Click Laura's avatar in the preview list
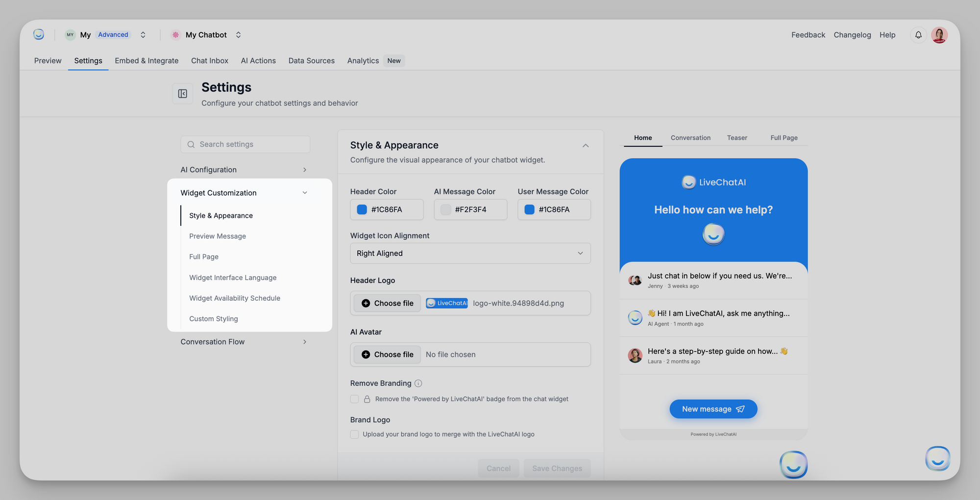The image size is (980, 500). tap(635, 356)
